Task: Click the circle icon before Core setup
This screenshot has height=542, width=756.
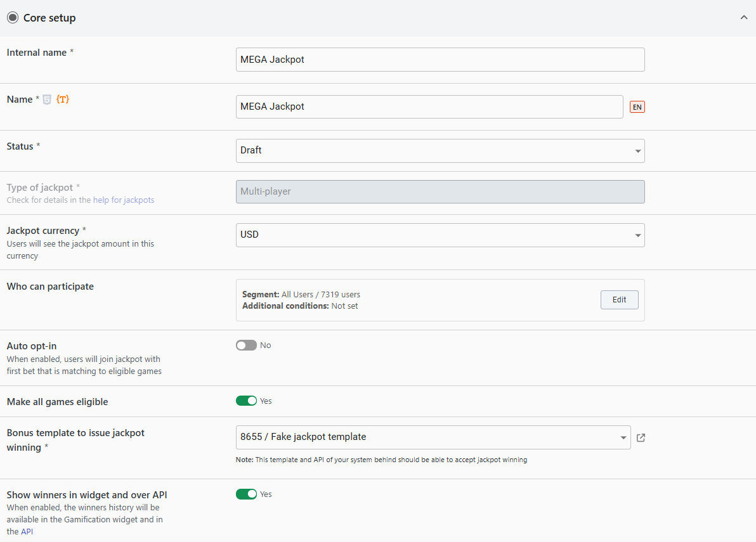Action: tap(13, 18)
